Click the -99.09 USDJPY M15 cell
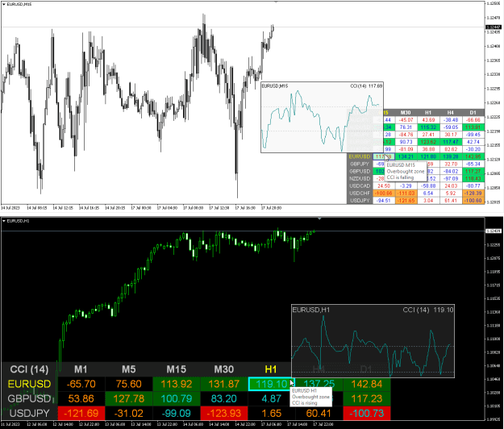The height and width of the screenshot is (429, 504). tap(176, 413)
